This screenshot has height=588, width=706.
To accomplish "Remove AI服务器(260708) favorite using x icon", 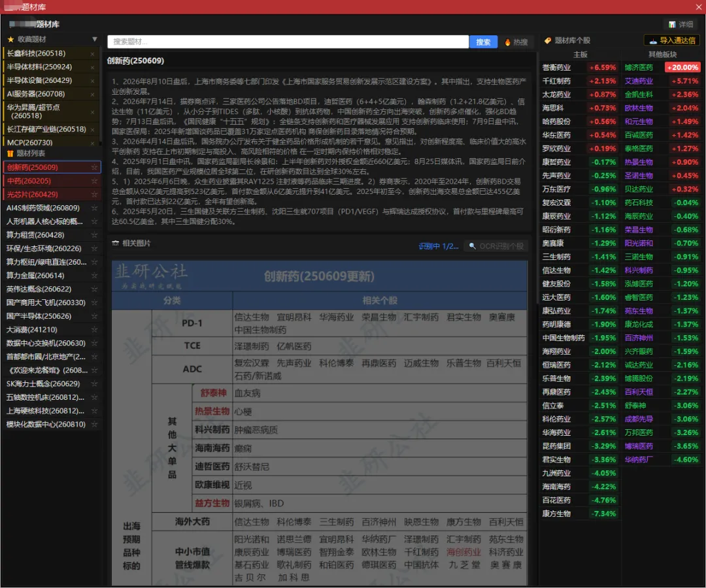I will click(x=92, y=95).
